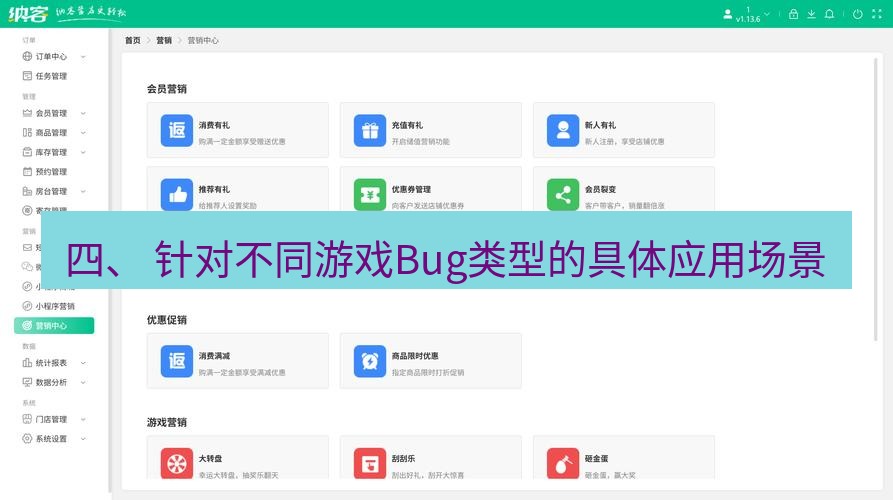Click the 纳客 logo
893x500 pixels.
(28, 14)
